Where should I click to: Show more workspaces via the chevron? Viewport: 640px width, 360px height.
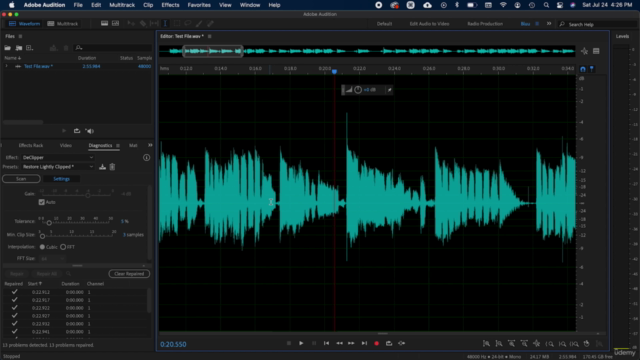pos(549,24)
